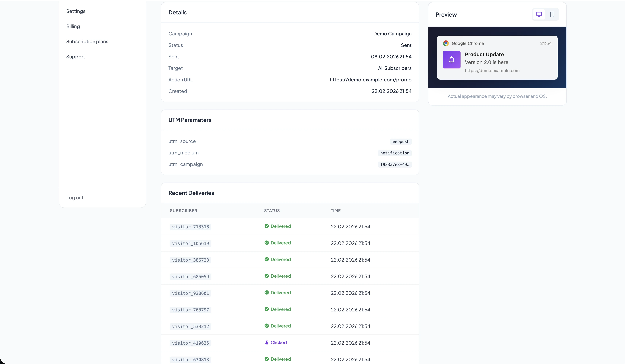This screenshot has height=364, width=625.
Task: Log out of the account
Action: (x=75, y=198)
